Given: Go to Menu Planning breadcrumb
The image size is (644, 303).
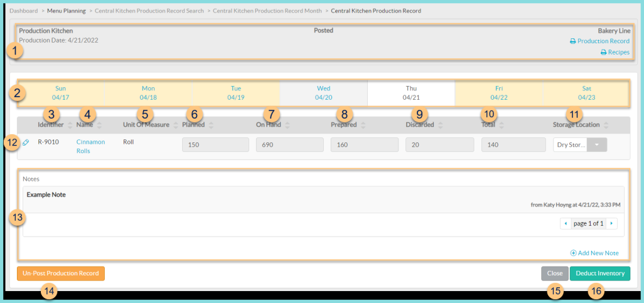Looking at the screenshot, I should (x=67, y=11).
